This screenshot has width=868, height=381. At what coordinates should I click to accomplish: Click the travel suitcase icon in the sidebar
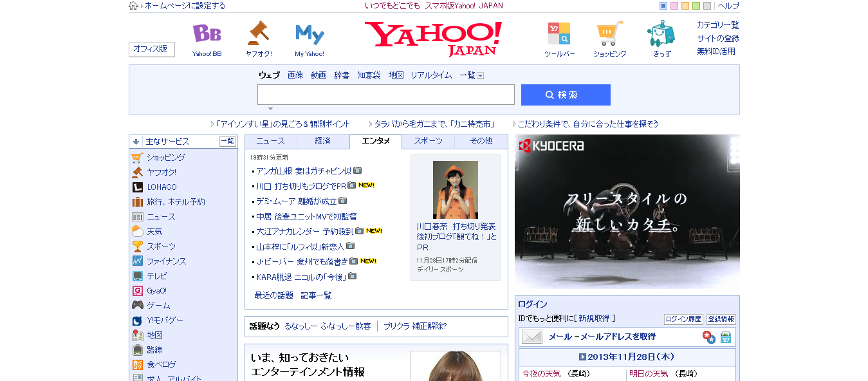pos(137,202)
